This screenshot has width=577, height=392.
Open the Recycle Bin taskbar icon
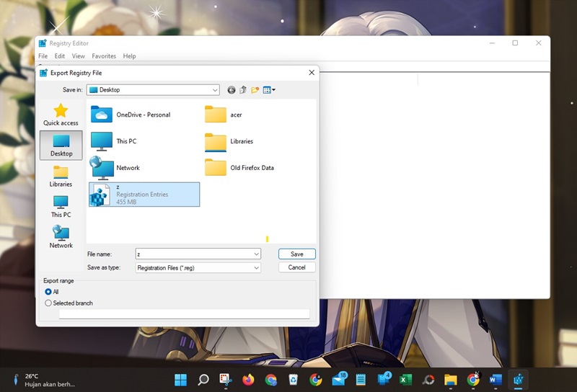pyautogui.click(x=294, y=380)
